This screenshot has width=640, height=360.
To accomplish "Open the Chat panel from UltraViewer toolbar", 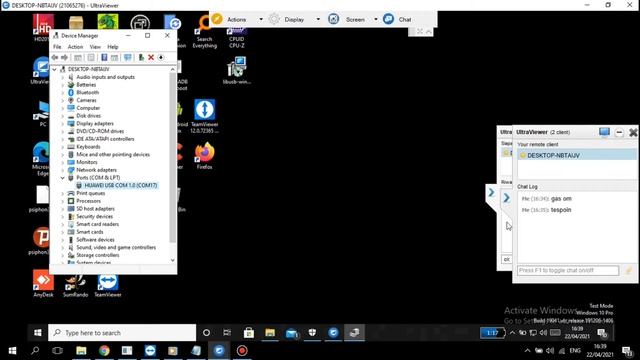I will [404, 19].
